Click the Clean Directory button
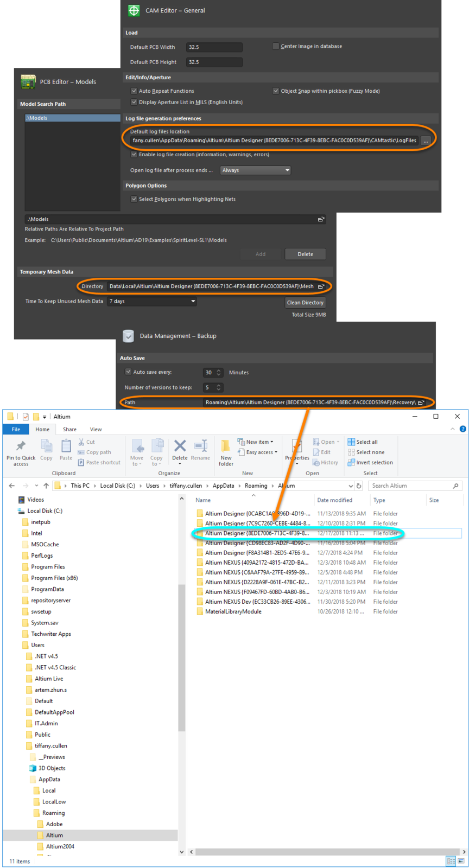The height and width of the screenshot is (868, 469). tap(305, 303)
